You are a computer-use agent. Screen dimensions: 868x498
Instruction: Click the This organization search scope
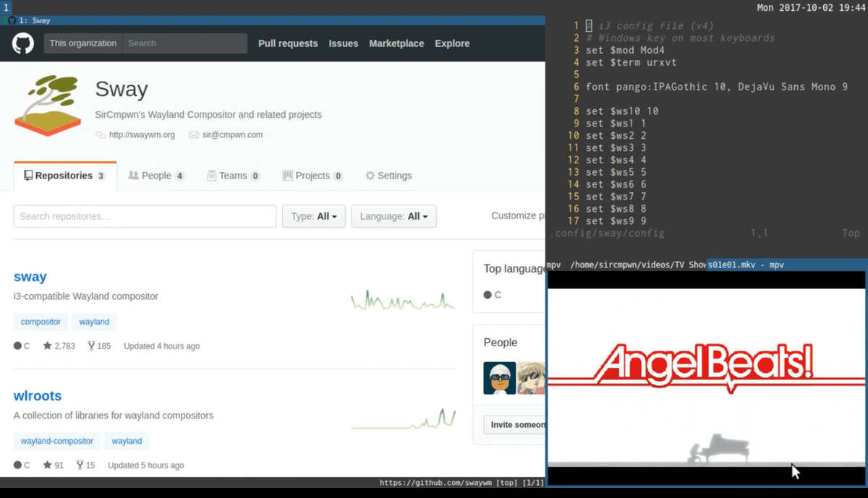click(x=82, y=43)
